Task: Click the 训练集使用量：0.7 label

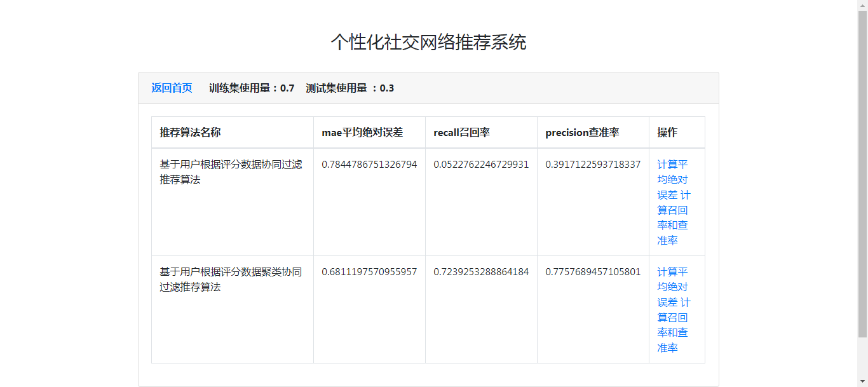Action: (x=252, y=88)
